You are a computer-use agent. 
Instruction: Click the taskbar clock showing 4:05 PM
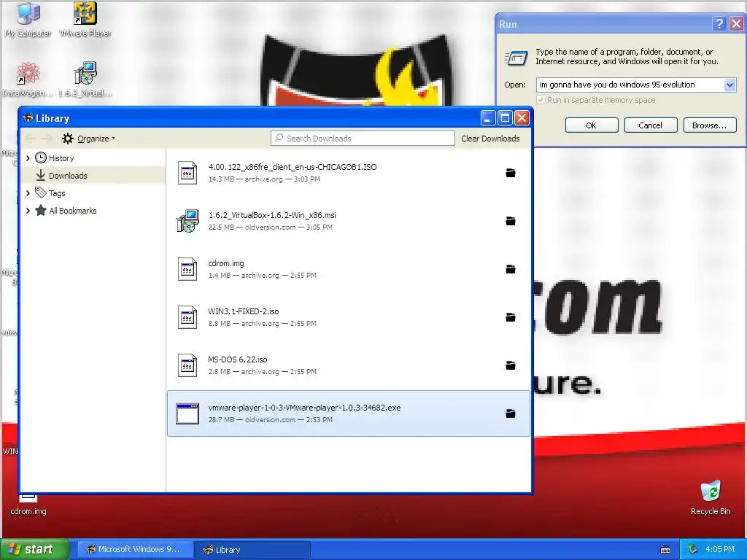(720, 549)
